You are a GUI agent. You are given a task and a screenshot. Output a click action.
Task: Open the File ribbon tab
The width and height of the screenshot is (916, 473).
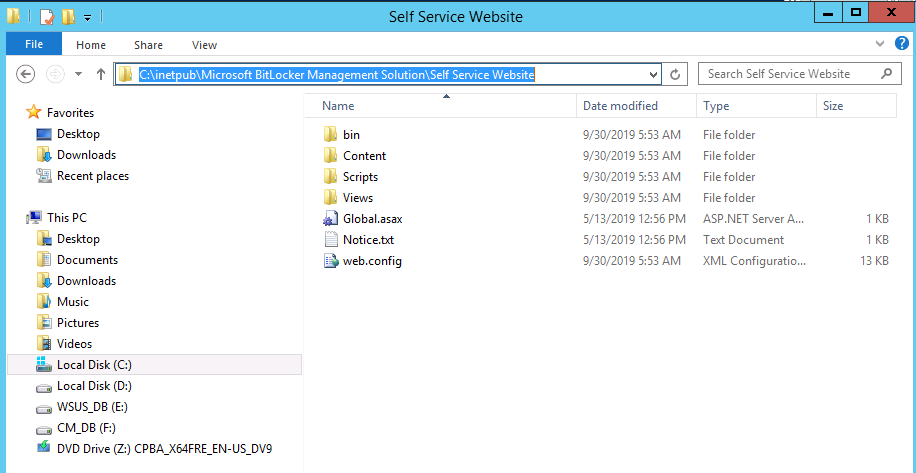[x=34, y=44]
